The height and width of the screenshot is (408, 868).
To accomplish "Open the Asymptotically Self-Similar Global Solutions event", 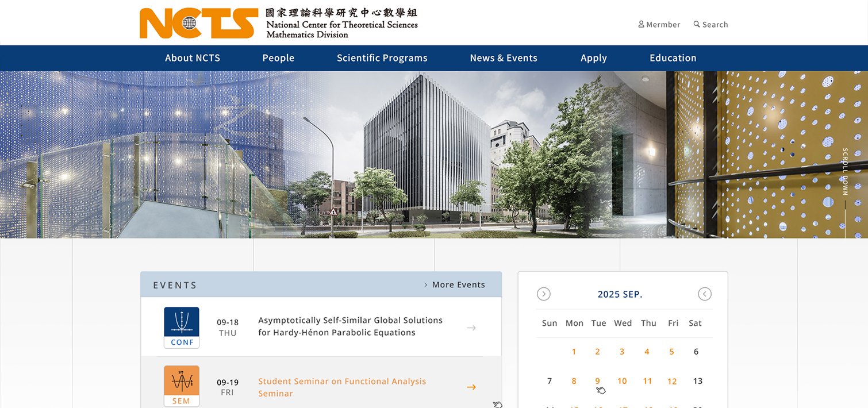I will pos(350,326).
